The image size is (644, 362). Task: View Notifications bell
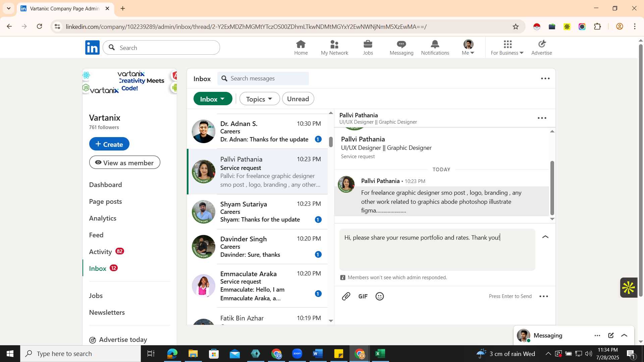click(435, 48)
